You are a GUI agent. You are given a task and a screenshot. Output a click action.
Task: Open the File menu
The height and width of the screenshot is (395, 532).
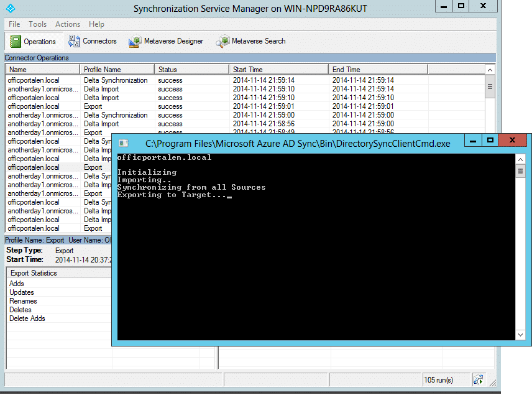pos(14,24)
